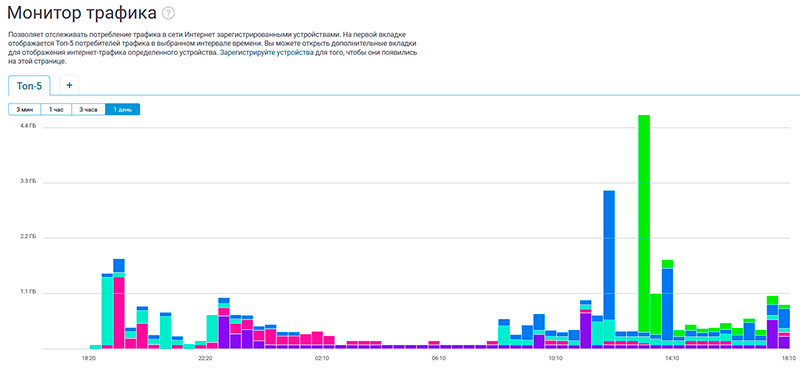Click the 02:10 time axis label

tap(322, 359)
